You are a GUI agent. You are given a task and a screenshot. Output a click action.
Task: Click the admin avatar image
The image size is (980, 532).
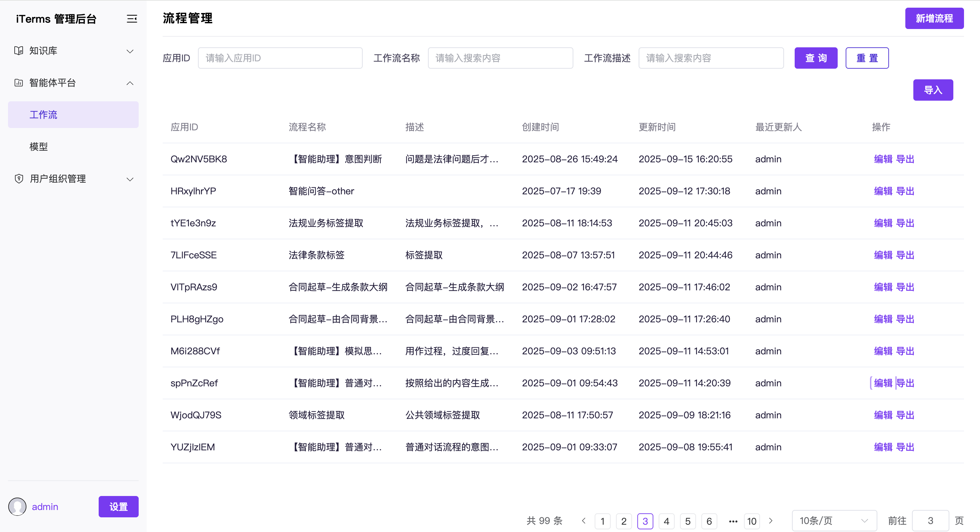click(17, 507)
